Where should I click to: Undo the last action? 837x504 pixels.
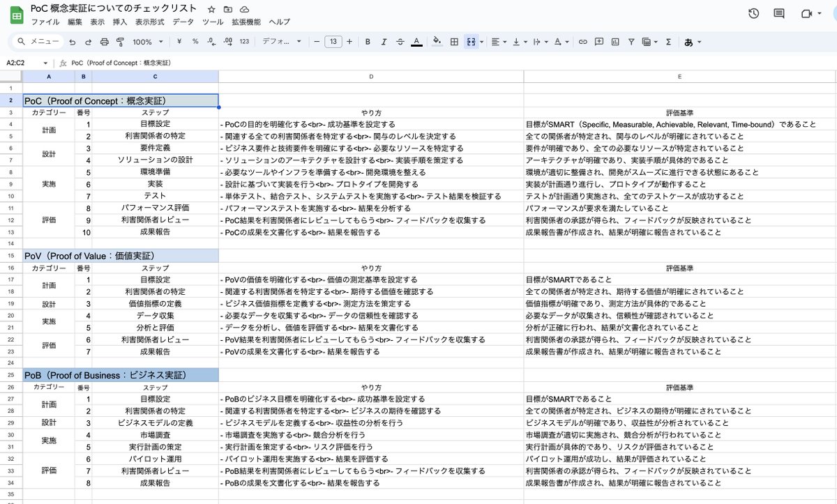pyautogui.click(x=72, y=42)
